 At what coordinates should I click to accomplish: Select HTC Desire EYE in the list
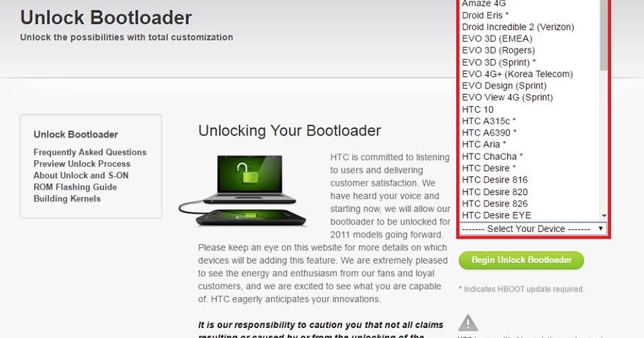click(x=496, y=215)
